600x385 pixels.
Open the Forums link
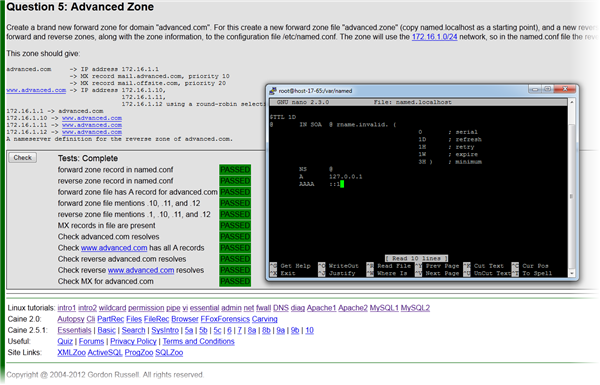(x=91, y=341)
